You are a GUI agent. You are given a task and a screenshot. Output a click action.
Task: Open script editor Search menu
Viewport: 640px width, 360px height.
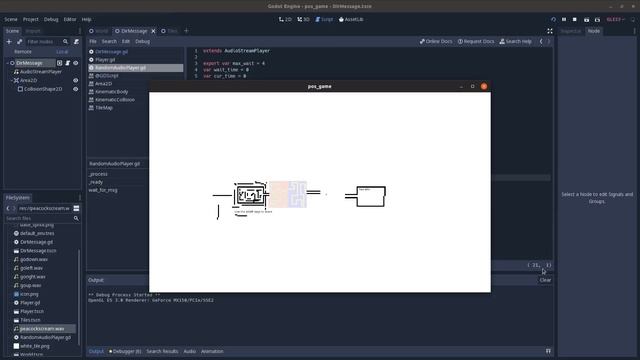pos(109,41)
